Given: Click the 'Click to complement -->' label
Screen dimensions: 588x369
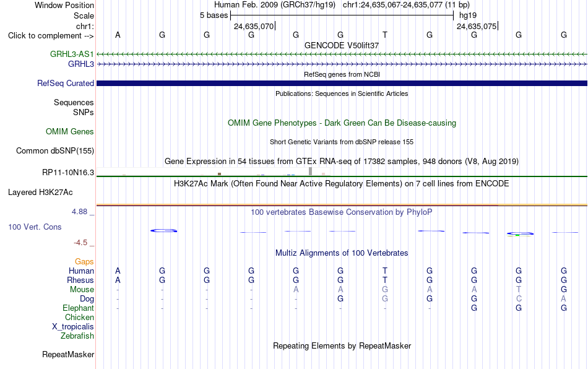Looking at the screenshot, I should [x=51, y=36].
